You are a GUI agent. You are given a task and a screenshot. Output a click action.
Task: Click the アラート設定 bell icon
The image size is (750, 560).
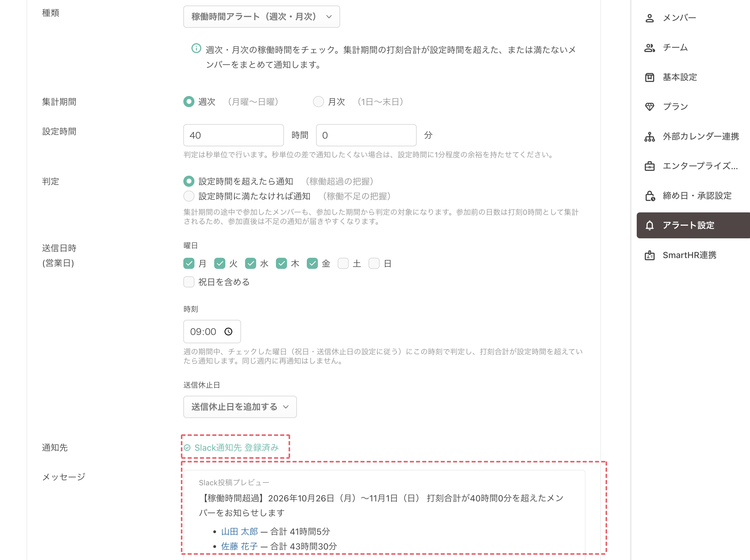(649, 225)
